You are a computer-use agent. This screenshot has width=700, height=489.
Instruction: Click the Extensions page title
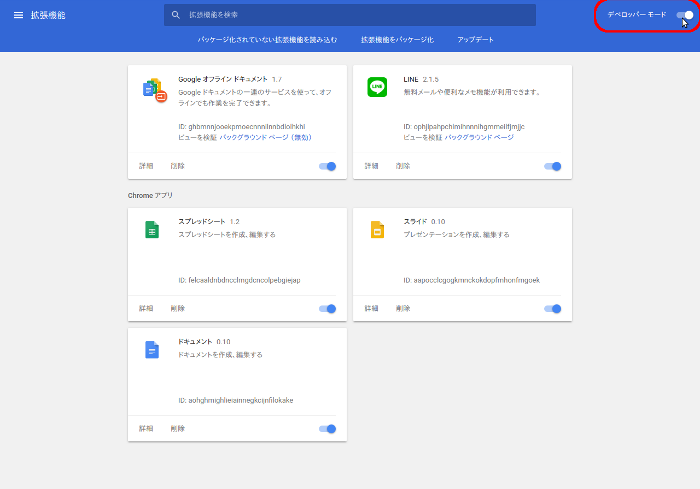point(48,15)
